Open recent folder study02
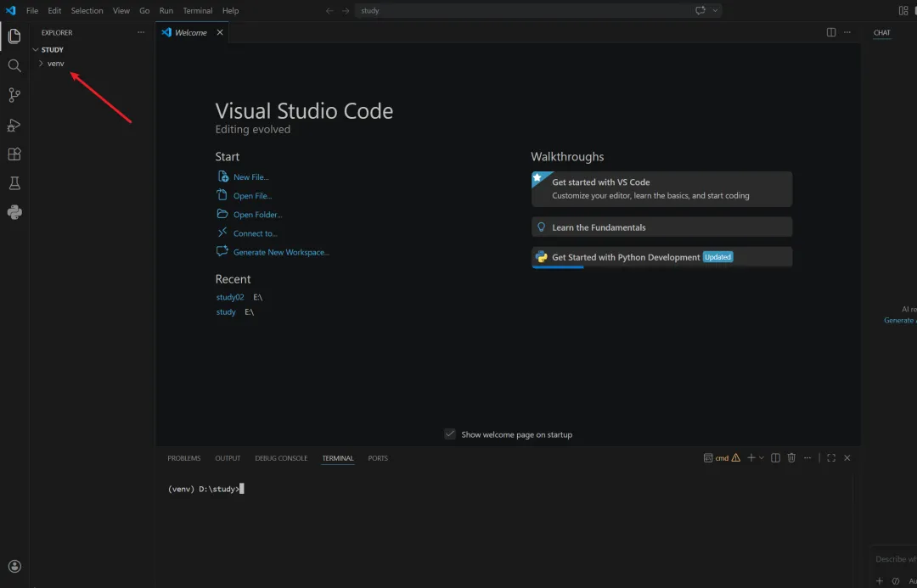917x588 pixels. click(230, 298)
